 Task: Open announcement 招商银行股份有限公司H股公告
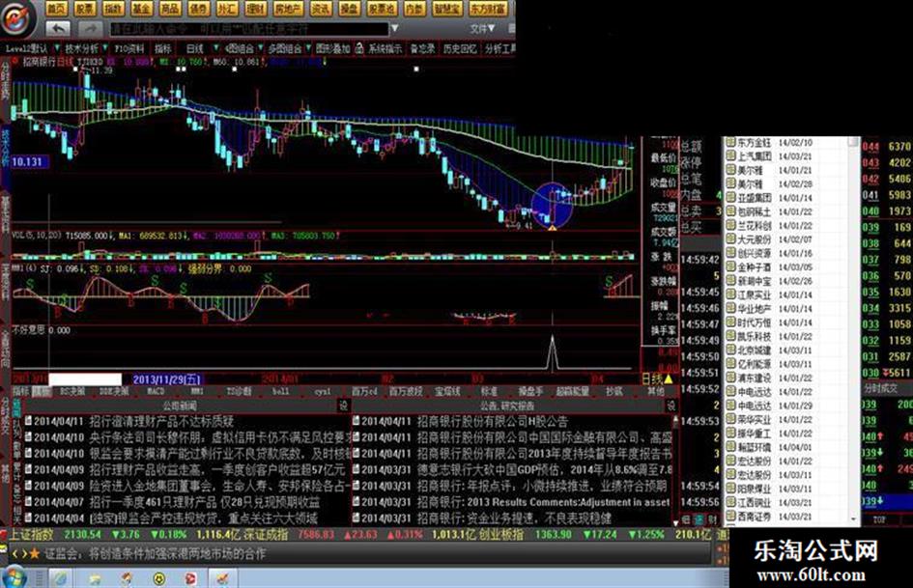point(493,422)
